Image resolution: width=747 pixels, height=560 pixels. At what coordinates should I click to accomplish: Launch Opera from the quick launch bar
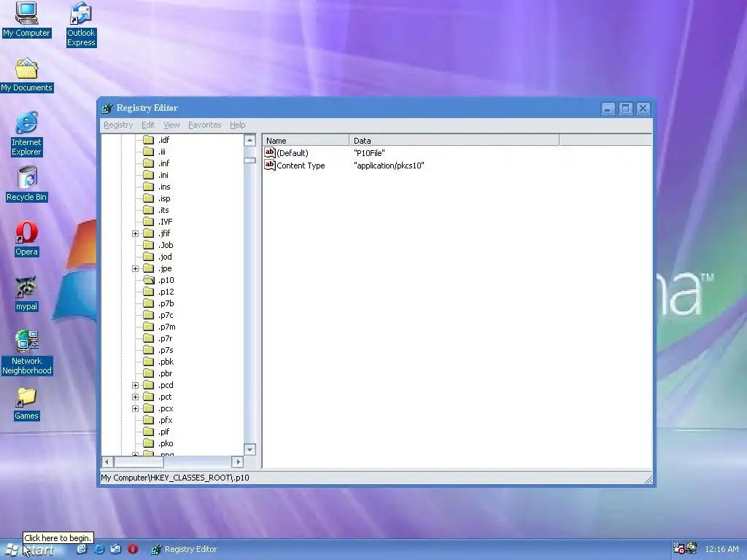point(133,549)
